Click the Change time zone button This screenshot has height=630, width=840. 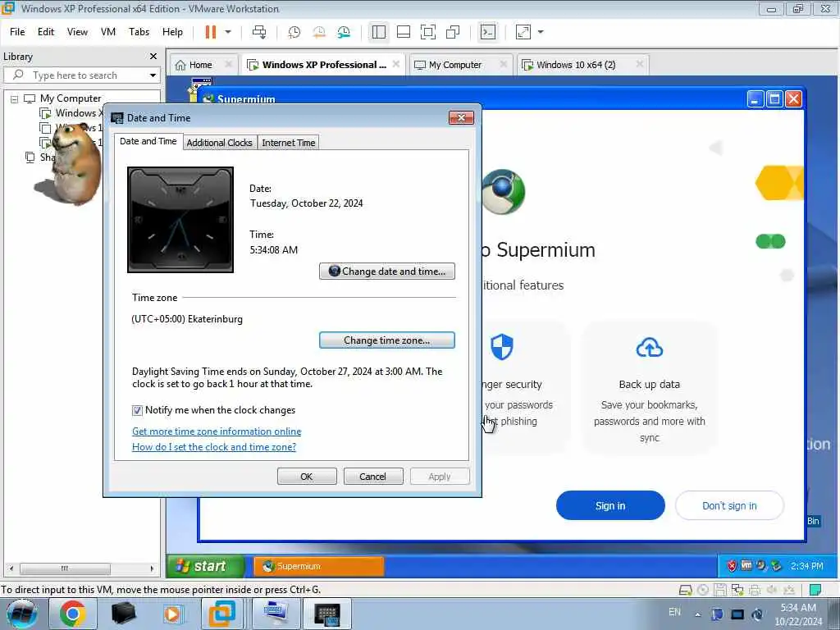click(x=387, y=340)
